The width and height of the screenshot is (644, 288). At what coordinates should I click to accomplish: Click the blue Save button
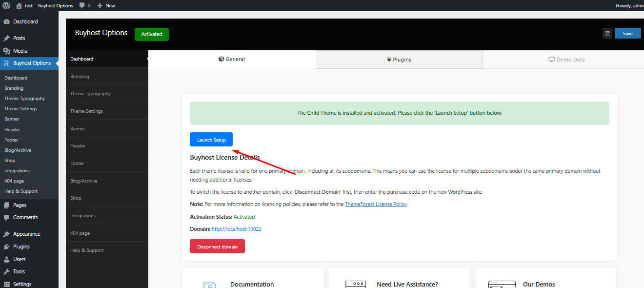click(x=628, y=33)
